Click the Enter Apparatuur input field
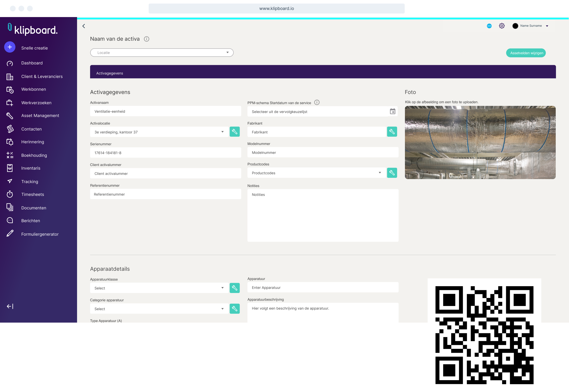569x392 pixels. coord(323,288)
